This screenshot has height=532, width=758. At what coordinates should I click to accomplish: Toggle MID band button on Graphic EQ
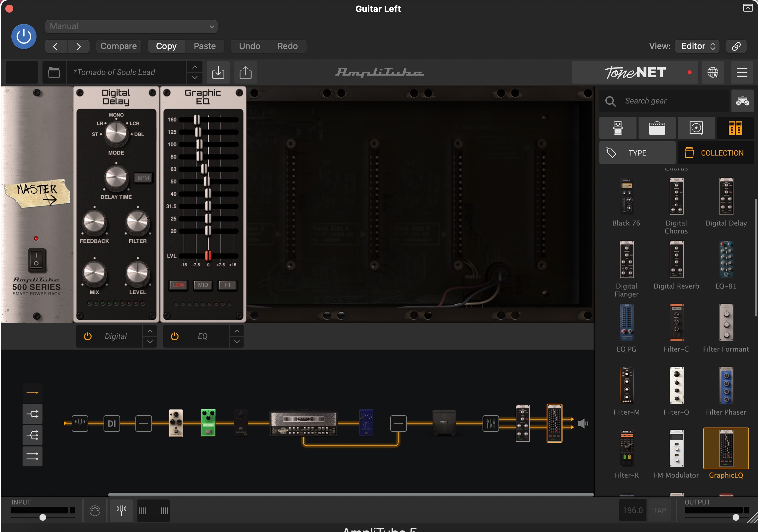203,285
